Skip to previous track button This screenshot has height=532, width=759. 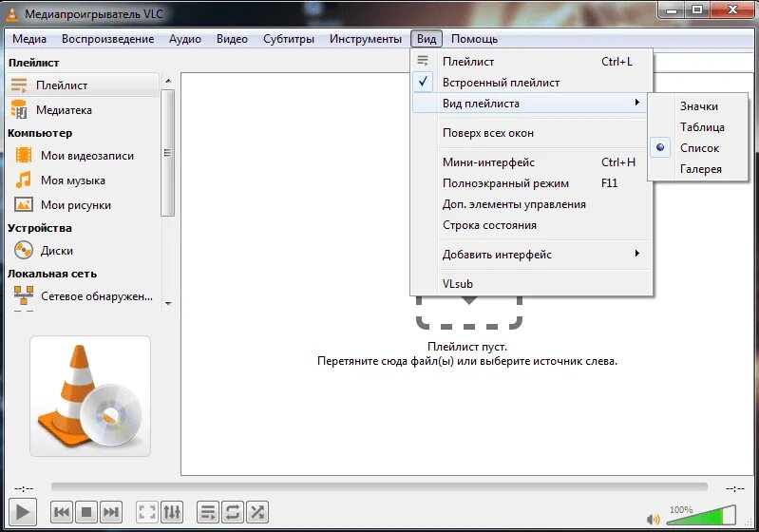point(62,512)
